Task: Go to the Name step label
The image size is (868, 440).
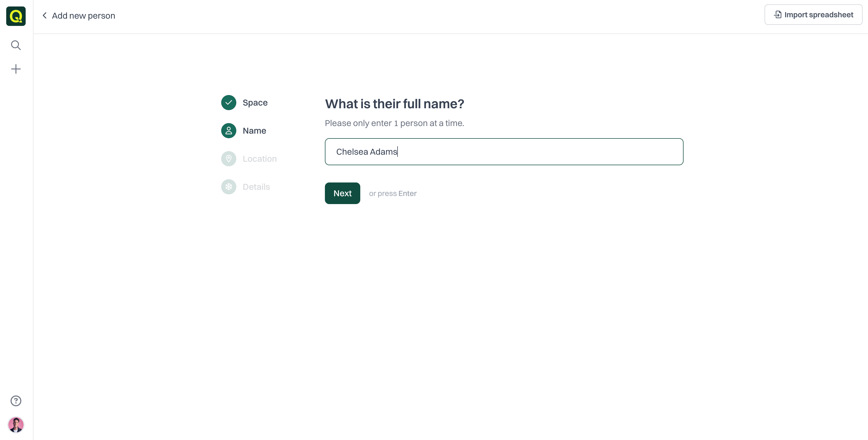Action: (254, 130)
